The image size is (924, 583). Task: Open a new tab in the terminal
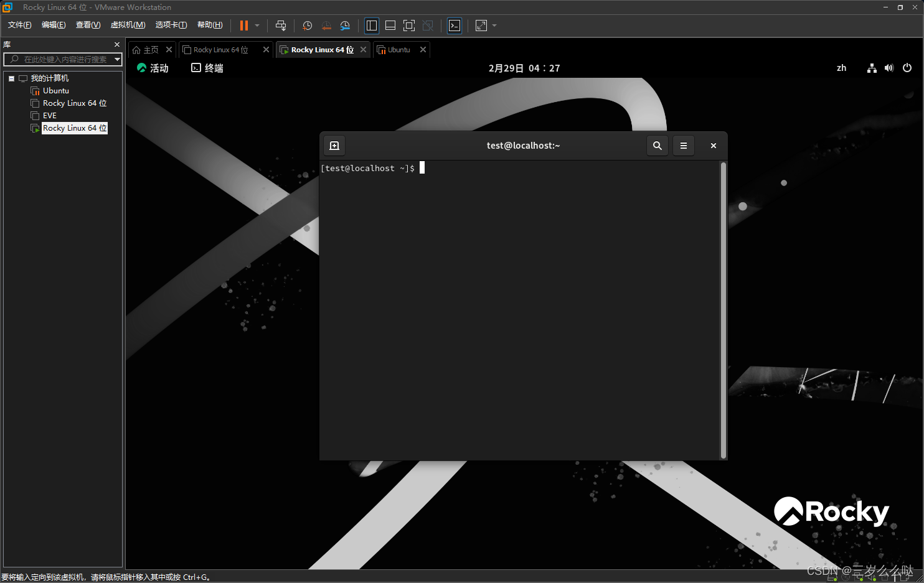point(334,146)
